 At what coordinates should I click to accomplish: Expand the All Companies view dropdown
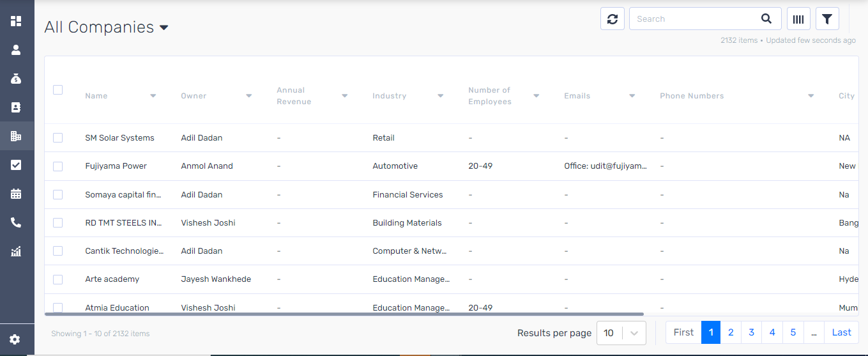pyautogui.click(x=164, y=27)
